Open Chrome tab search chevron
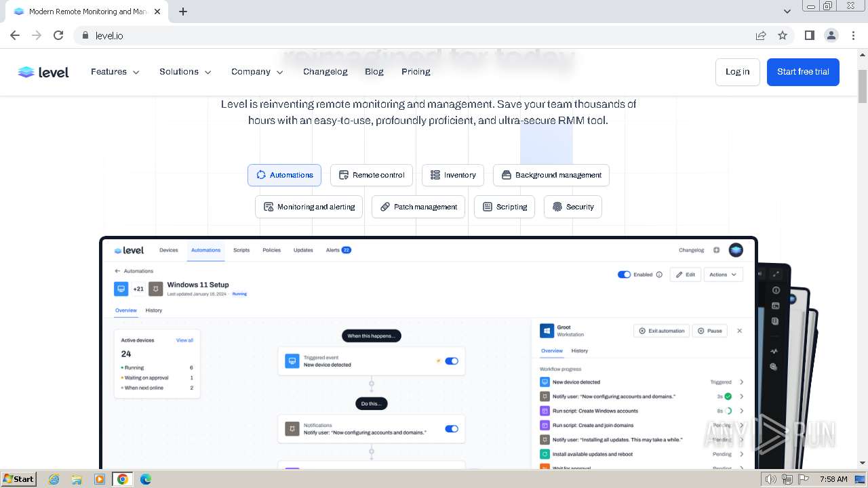Screen dimensions: 868x488 pos(787,12)
